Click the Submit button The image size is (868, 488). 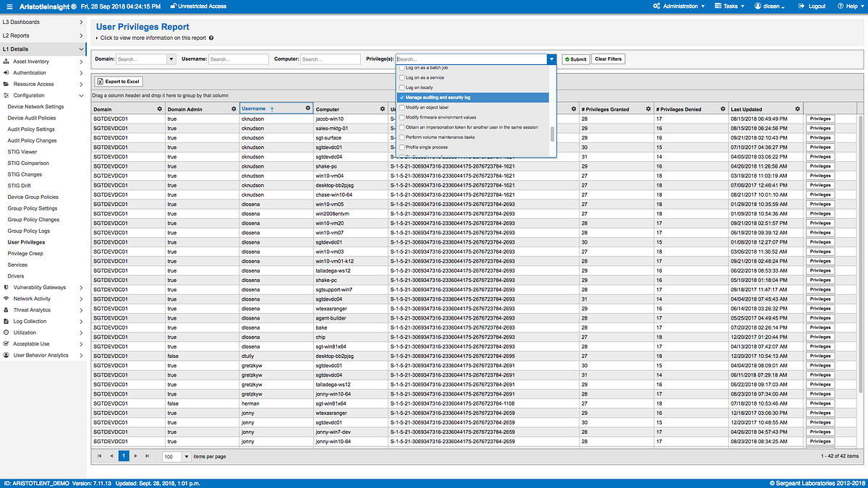tap(576, 59)
